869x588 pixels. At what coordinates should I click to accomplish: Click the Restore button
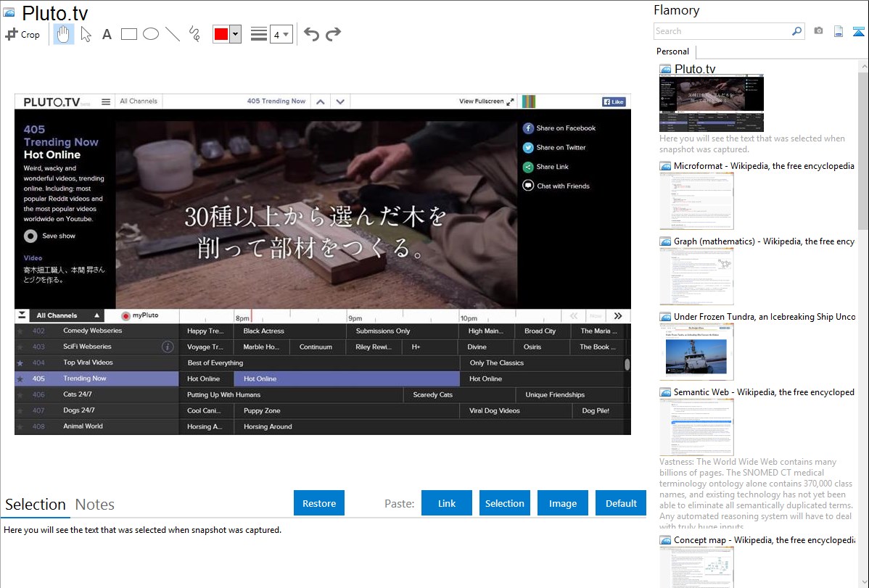[319, 503]
